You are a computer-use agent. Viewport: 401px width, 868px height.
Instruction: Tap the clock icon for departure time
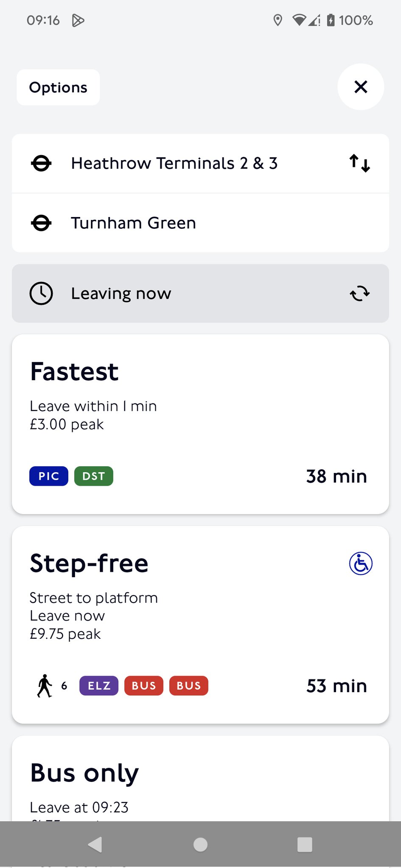[x=41, y=293]
